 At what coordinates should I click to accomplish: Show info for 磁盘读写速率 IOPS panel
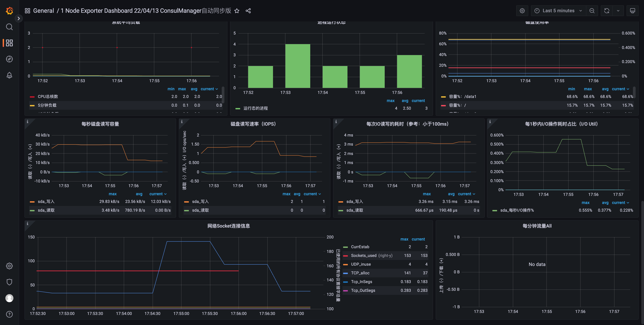(x=182, y=122)
